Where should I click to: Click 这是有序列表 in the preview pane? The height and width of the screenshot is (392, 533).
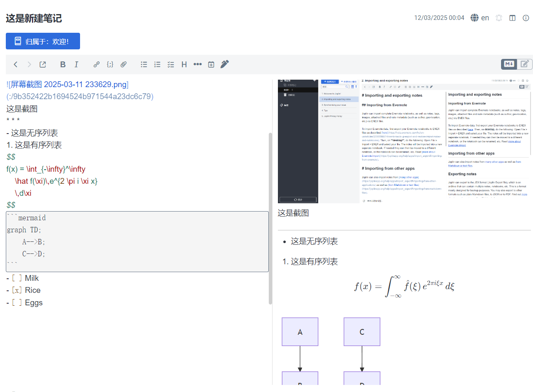pos(314,261)
